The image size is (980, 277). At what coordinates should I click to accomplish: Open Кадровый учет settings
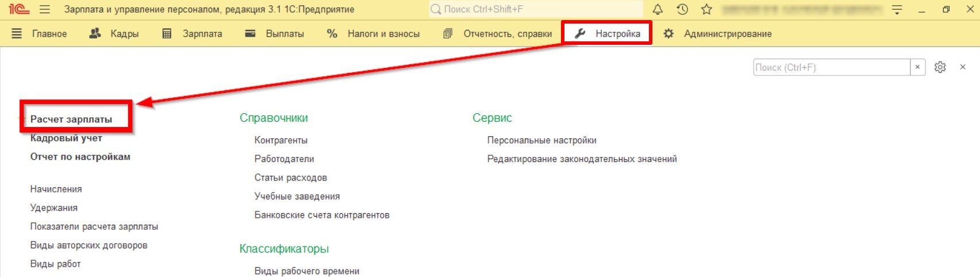coord(66,138)
